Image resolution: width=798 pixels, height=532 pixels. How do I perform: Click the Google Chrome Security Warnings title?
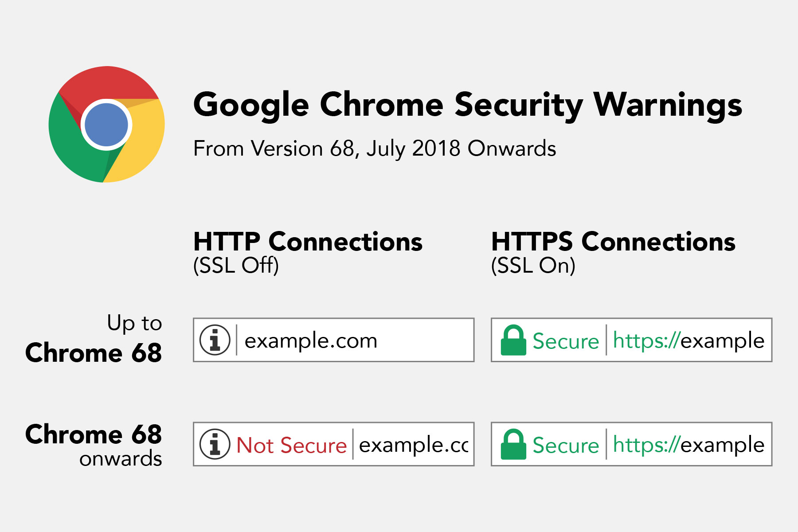pyautogui.click(x=468, y=105)
